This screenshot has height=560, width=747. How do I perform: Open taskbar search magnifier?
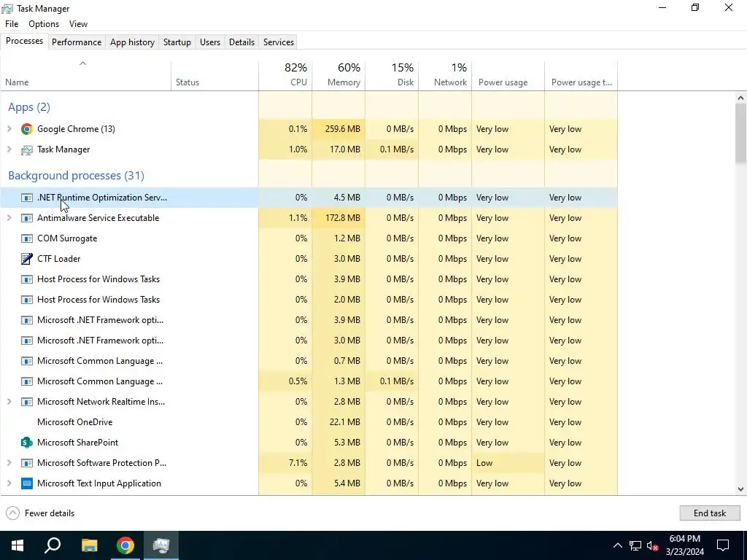pyautogui.click(x=53, y=545)
